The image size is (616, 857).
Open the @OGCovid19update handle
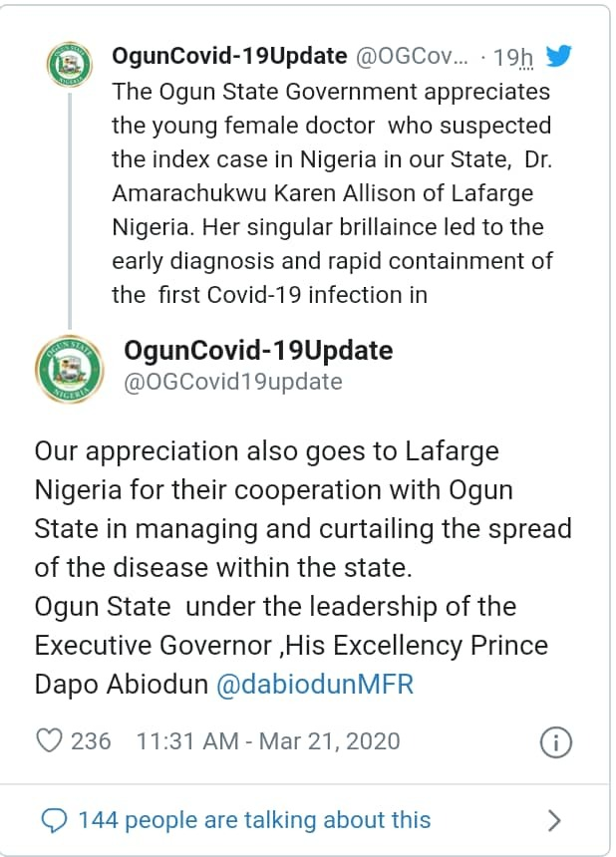[x=232, y=382]
